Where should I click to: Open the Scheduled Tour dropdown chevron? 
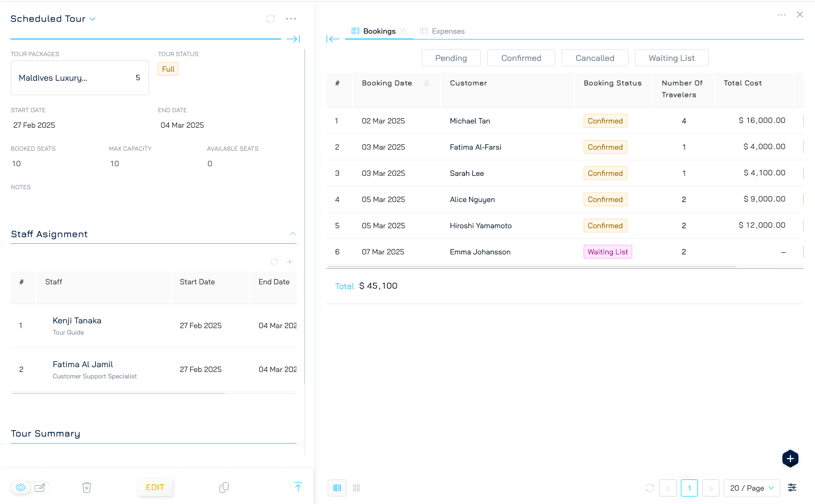[x=92, y=19]
